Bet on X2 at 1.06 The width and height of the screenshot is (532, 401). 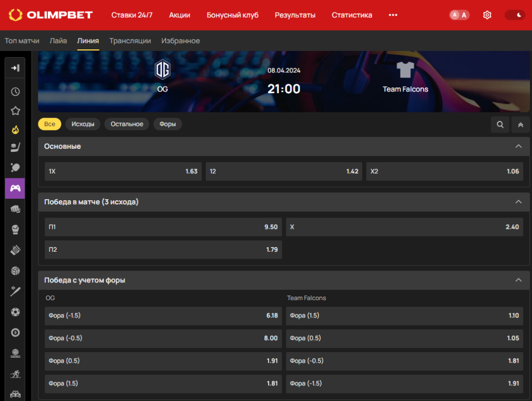445,172
